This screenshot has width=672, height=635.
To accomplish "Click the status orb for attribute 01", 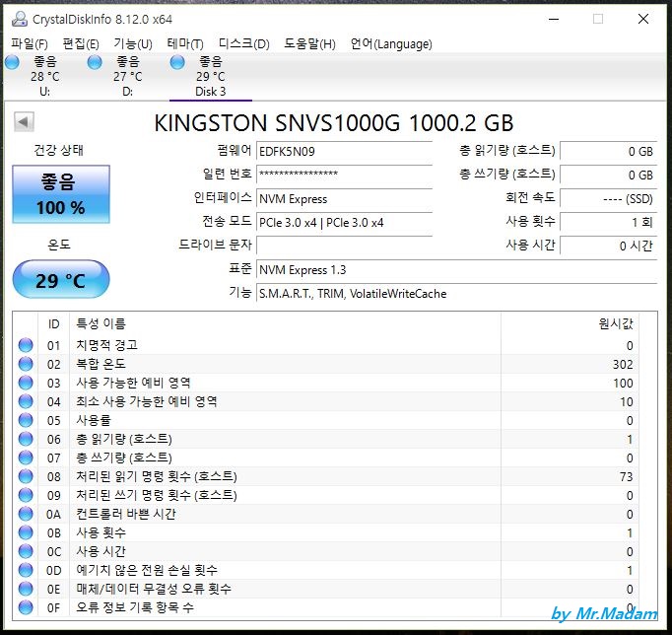I will tap(26, 345).
